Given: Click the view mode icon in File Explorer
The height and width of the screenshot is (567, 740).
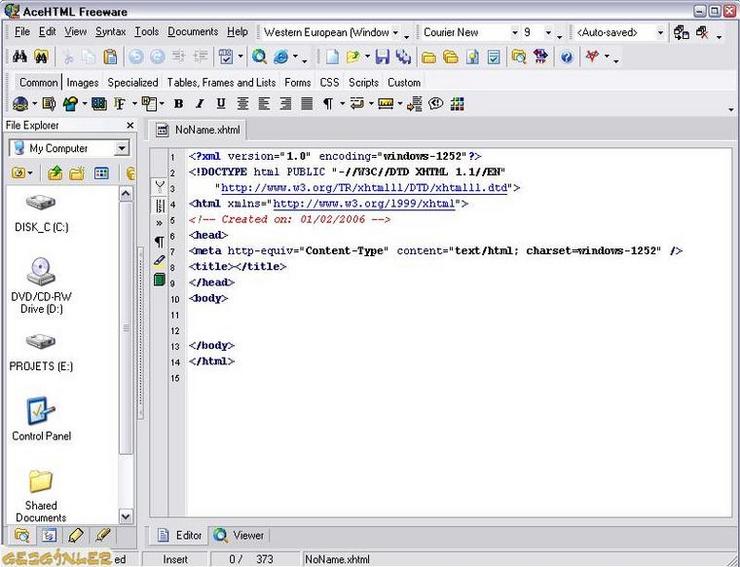Looking at the screenshot, I should [101, 173].
